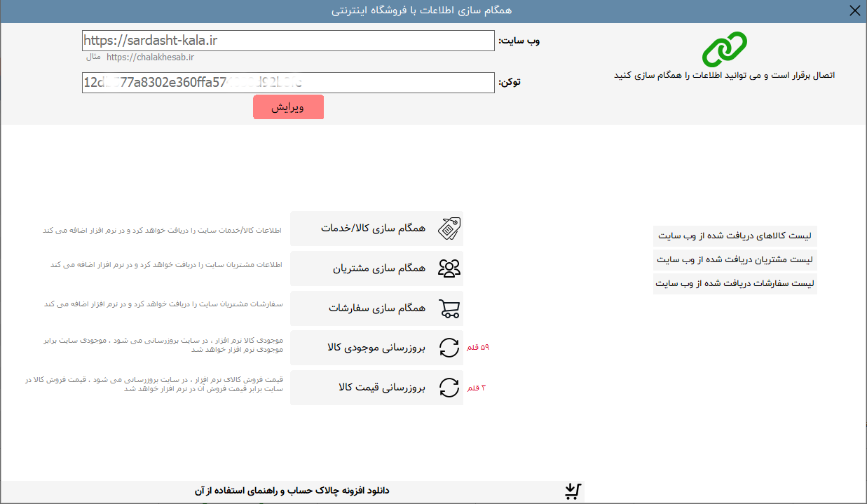Click the دانلود افزونه چالاک حساب link

[x=292, y=491]
